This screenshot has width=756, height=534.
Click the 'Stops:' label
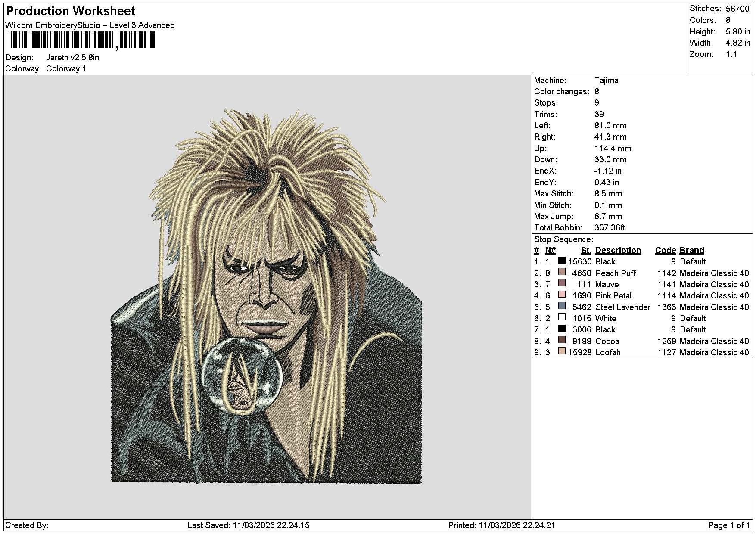[x=546, y=103]
